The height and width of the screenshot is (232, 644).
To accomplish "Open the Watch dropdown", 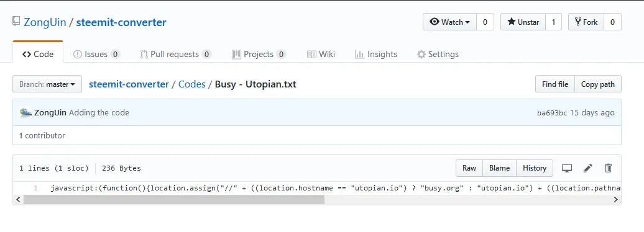I will pyautogui.click(x=449, y=22).
